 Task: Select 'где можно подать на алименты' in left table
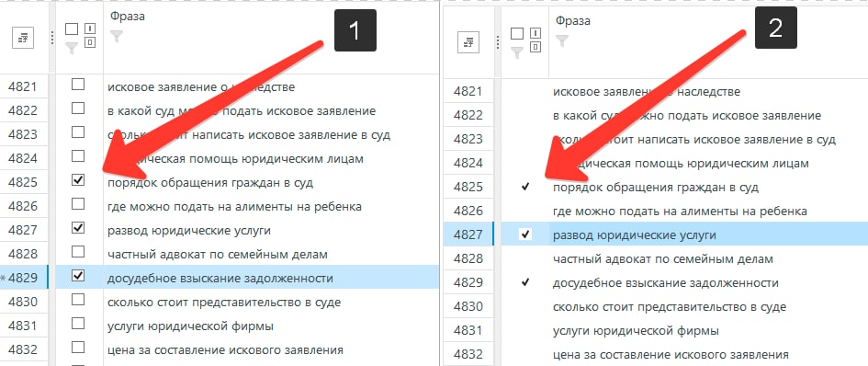click(234, 206)
